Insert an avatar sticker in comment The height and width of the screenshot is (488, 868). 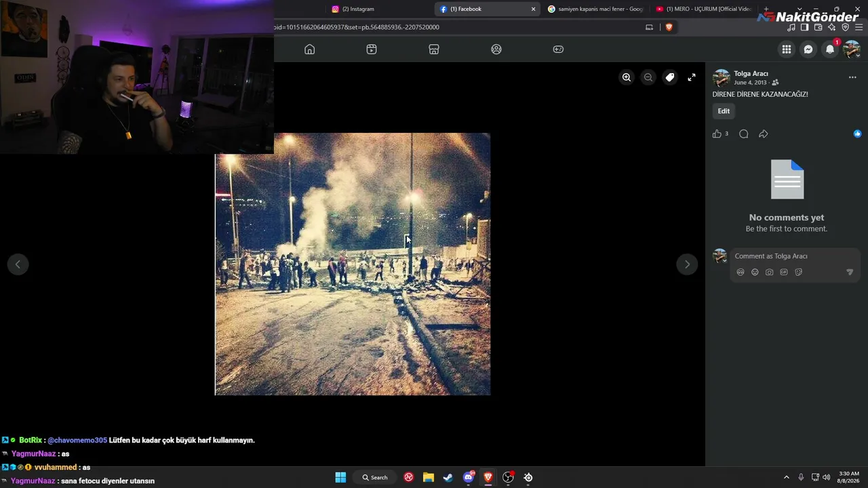pos(741,272)
